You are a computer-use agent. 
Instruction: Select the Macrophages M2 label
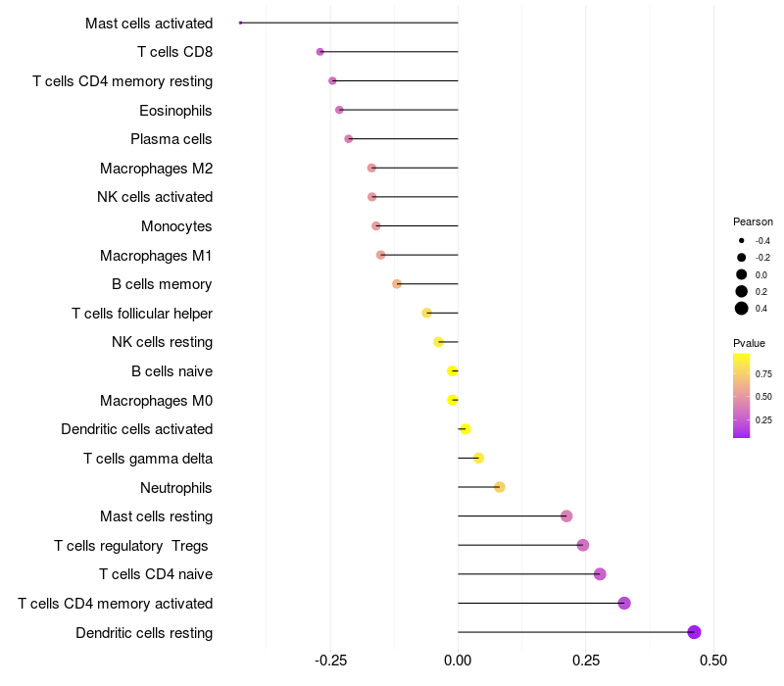coord(157,169)
